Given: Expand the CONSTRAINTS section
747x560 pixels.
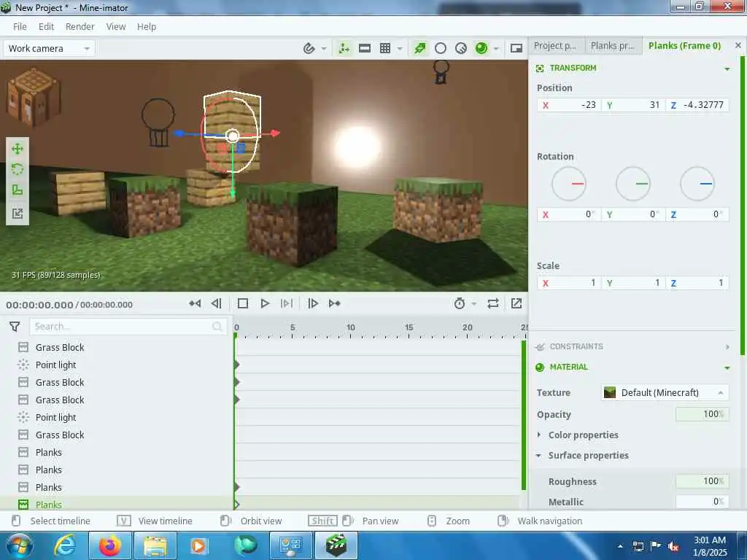Looking at the screenshot, I should (x=727, y=346).
